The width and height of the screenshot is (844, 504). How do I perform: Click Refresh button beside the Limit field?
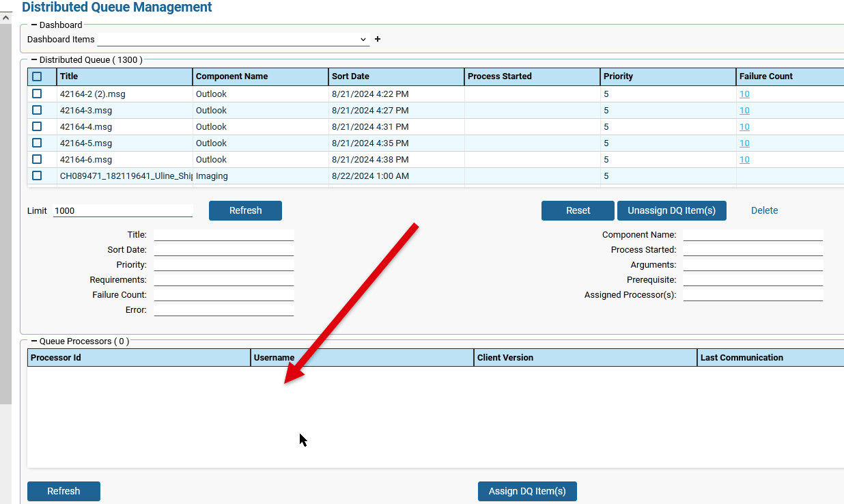pos(245,210)
